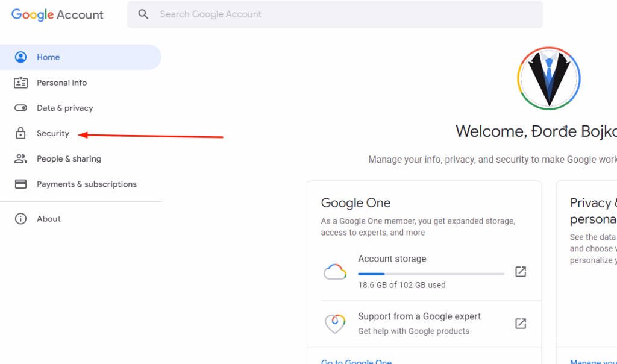Go to Data & privacy

click(65, 108)
